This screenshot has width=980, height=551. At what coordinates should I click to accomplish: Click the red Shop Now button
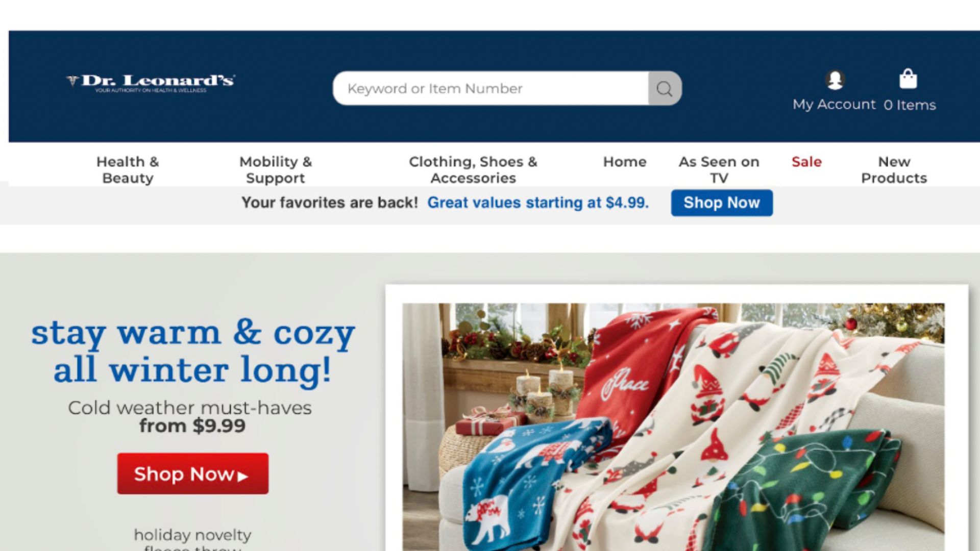(x=193, y=474)
